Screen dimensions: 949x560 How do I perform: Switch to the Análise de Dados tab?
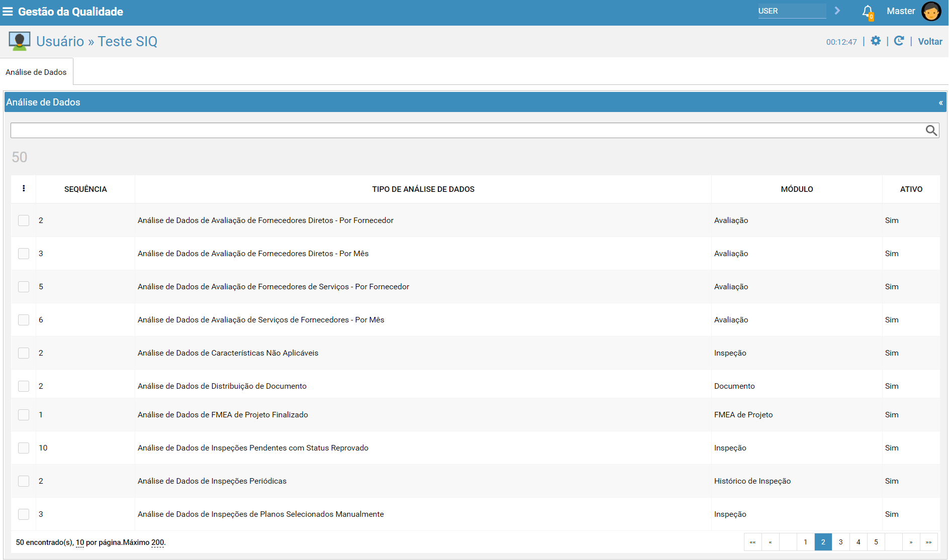pyautogui.click(x=36, y=72)
